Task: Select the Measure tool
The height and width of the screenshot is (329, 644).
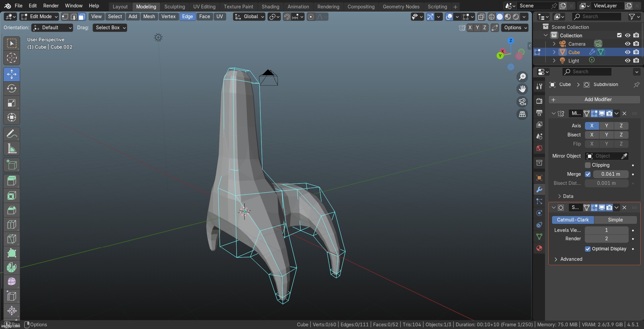Action: click(12, 149)
